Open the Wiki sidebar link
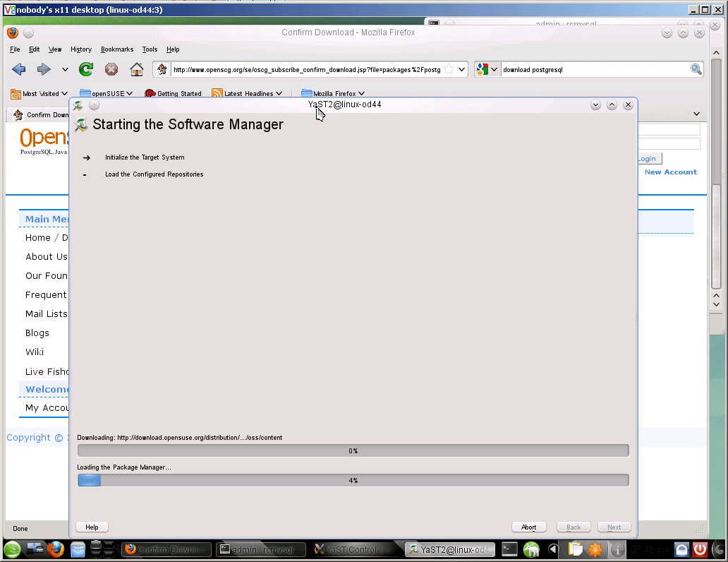This screenshot has height=562, width=728. pyautogui.click(x=35, y=352)
